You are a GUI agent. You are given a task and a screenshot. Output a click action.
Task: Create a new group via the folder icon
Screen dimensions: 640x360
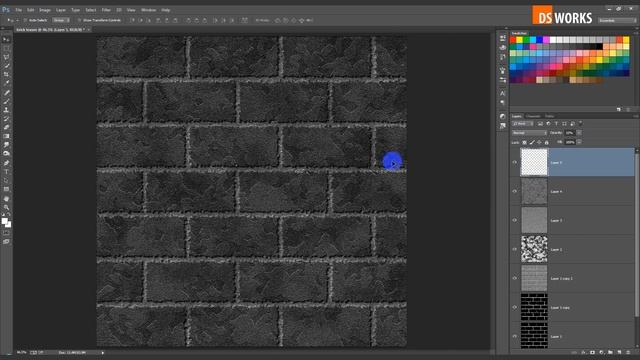tap(610, 352)
